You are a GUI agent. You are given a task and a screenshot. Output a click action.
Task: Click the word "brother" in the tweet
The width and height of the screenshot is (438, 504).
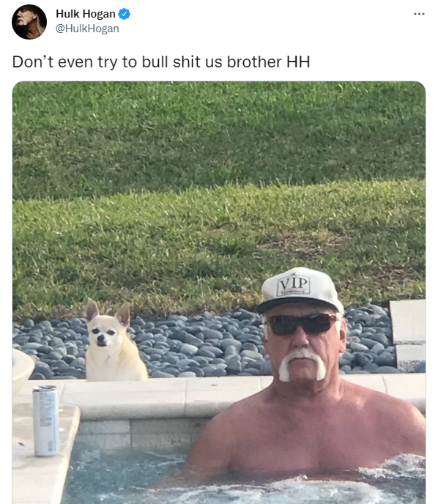click(x=254, y=62)
